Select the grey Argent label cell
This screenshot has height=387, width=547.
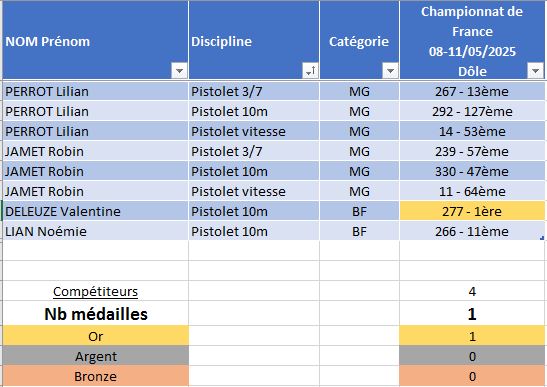click(96, 356)
